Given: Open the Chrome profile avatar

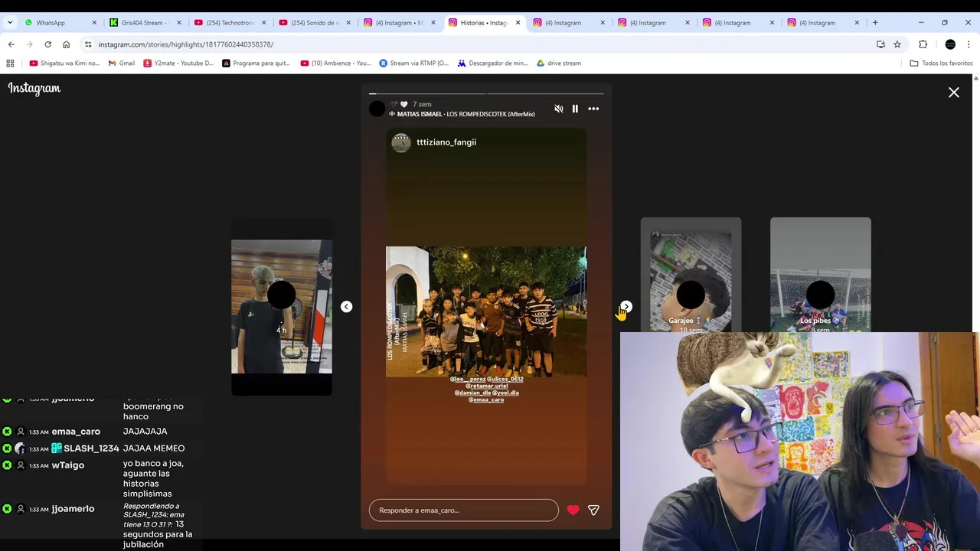Looking at the screenshot, I should (x=950, y=44).
